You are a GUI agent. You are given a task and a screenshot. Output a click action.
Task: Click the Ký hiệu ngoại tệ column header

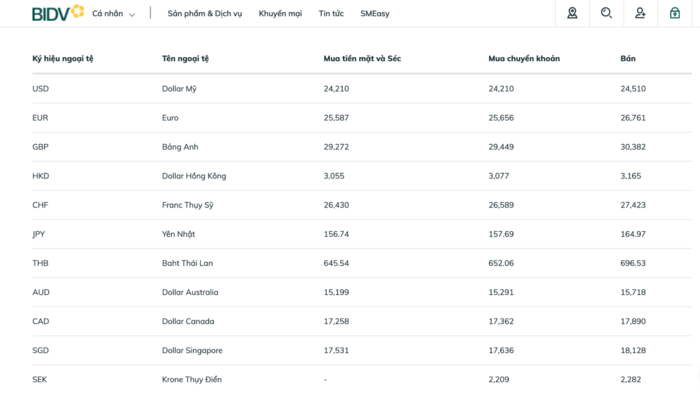click(x=63, y=58)
